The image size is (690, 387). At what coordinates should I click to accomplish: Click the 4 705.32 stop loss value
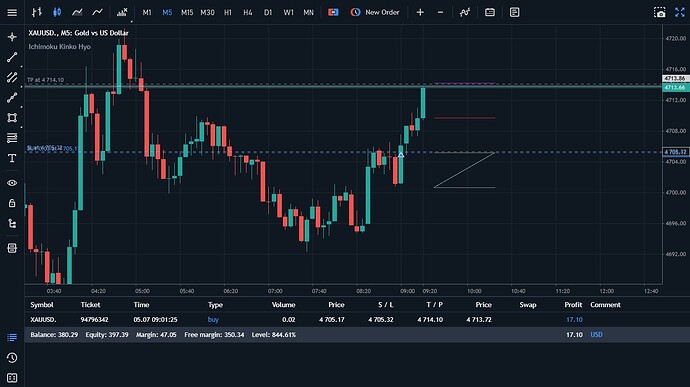[x=381, y=320]
